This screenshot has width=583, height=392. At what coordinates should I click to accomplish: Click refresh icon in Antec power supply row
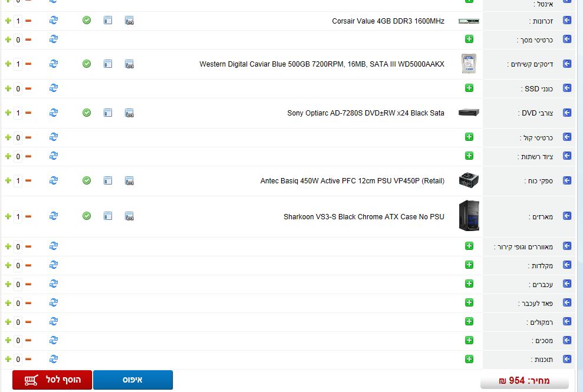tap(54, 181)
